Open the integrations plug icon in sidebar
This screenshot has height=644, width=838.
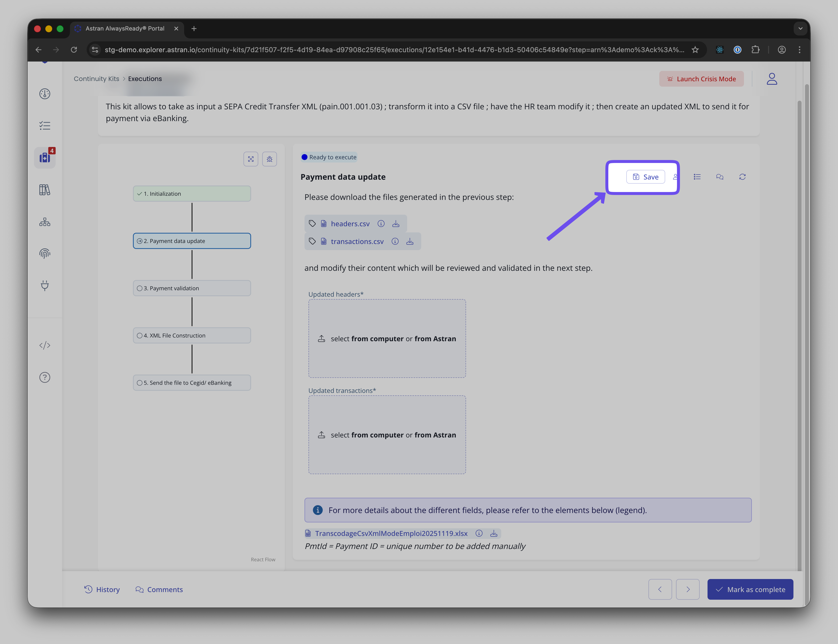tap(45, 285)
